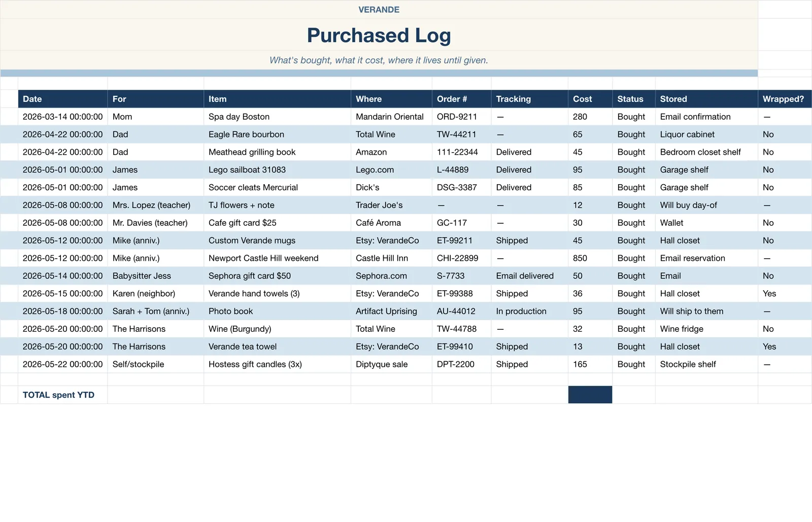Click the Diptyque sale where cell
The width and height of the screenshot is (812, 522).
pyautogui.click(x=391, y=364)
